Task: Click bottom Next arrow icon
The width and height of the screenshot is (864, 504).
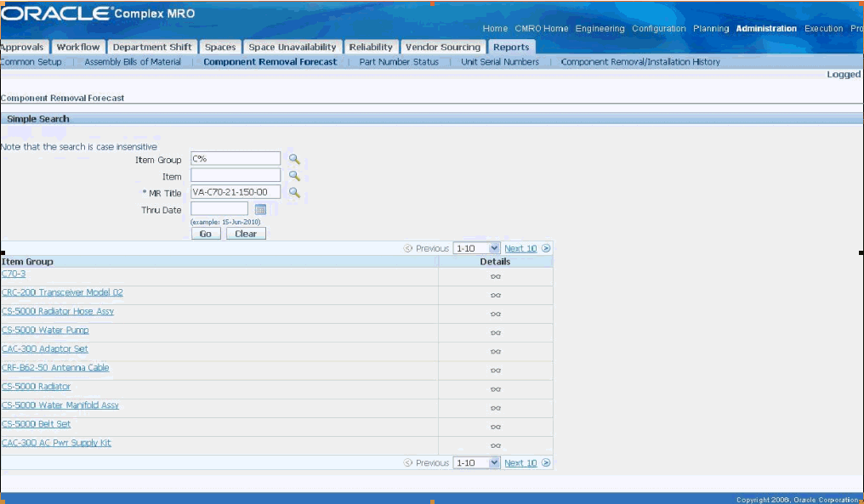Action: 546,462
